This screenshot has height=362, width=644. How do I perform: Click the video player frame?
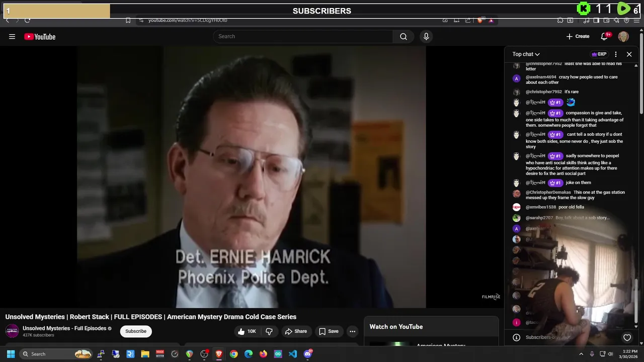pyautogui.click(x=251, y=176)
